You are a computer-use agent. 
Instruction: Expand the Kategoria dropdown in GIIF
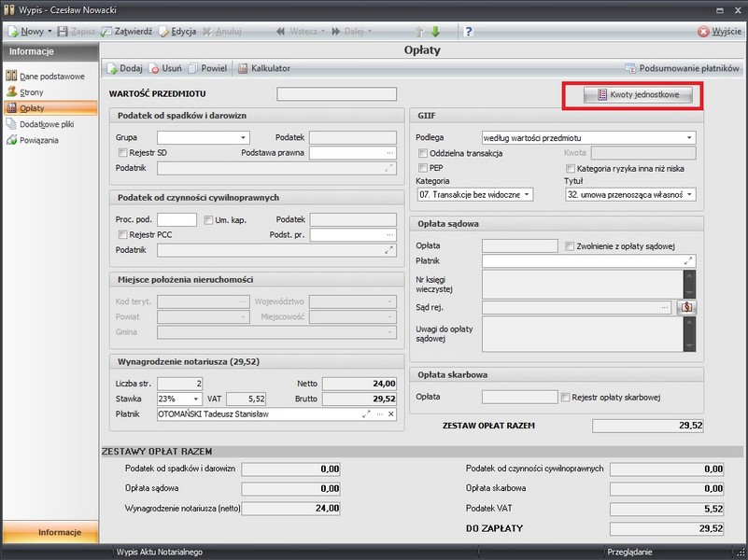coord(527,195)
